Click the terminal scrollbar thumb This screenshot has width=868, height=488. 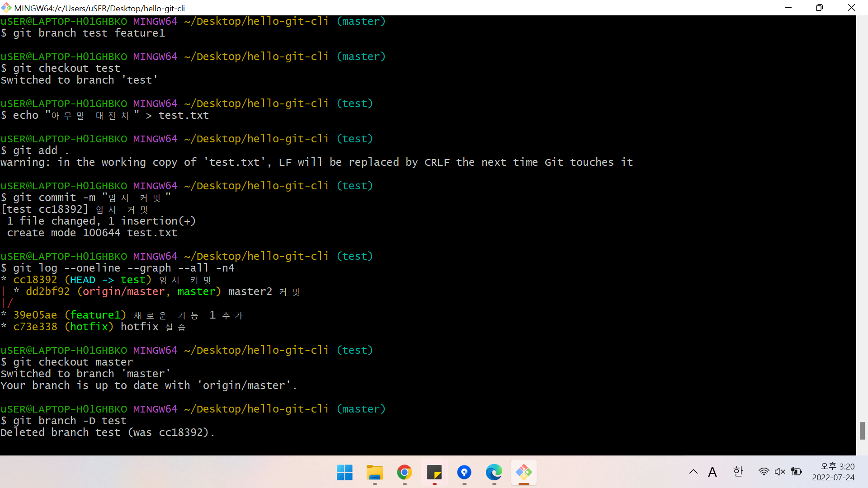coord(862,431)
